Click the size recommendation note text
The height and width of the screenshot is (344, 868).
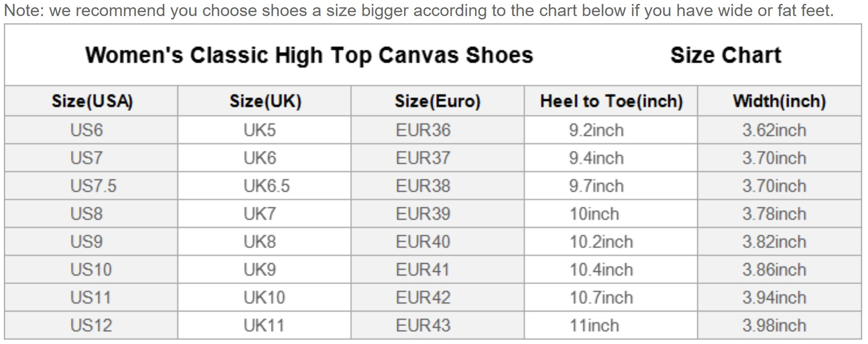click(419, 10)
